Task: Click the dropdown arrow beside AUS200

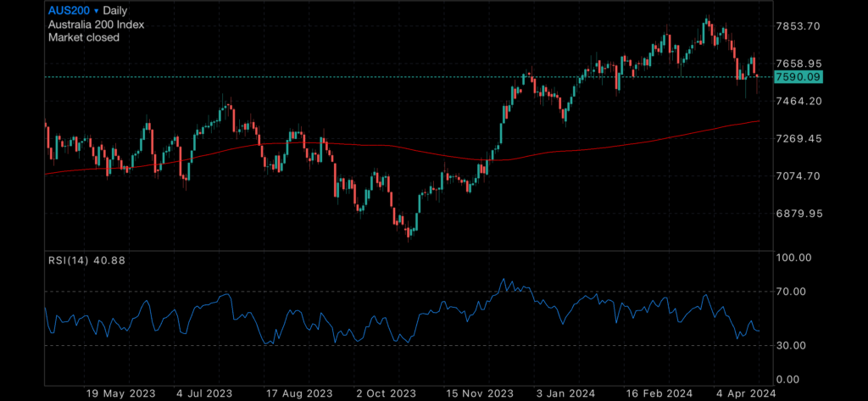Action: [97, 11]
